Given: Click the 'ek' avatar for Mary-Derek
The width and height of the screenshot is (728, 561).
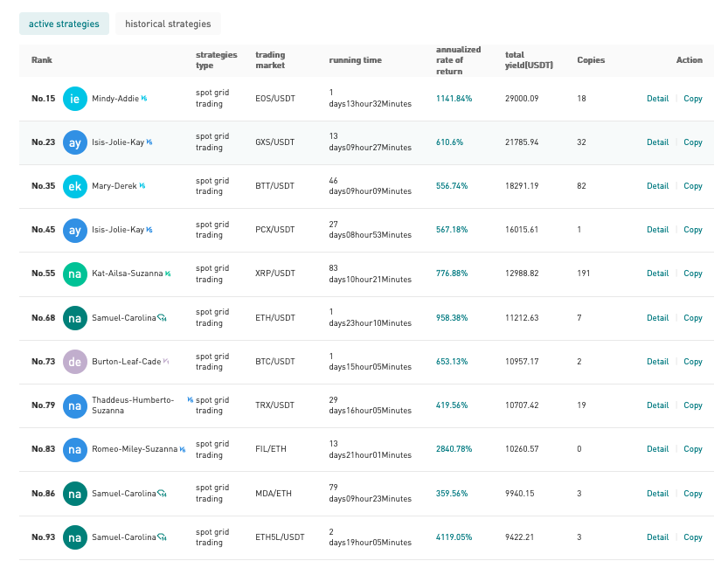Looking at the screenshot, I should tap(75, 186).
